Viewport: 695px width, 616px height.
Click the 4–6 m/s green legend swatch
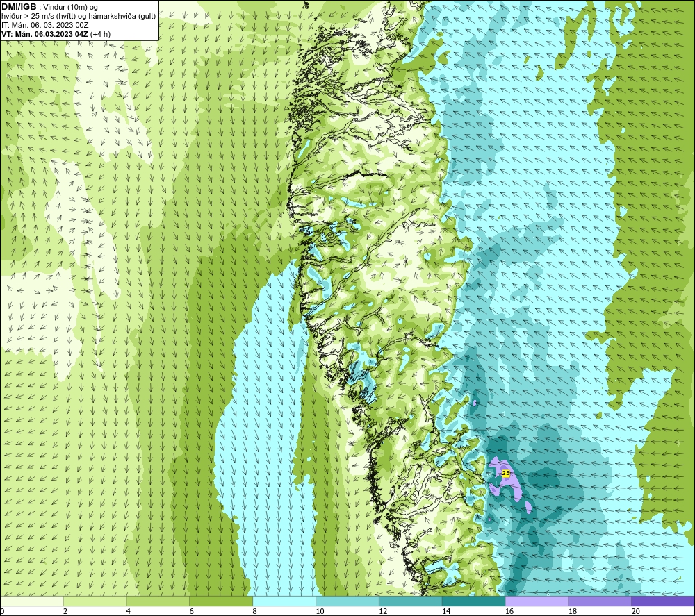click(158, 601)
